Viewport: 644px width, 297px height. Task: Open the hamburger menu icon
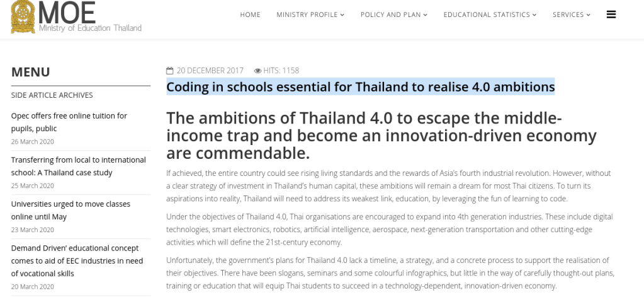[x=611, y=15]
